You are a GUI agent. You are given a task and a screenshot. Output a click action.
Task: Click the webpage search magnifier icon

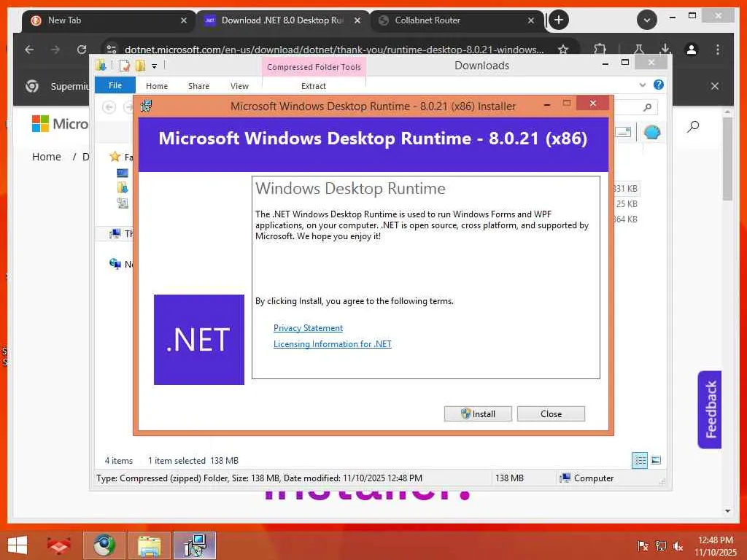693,126
